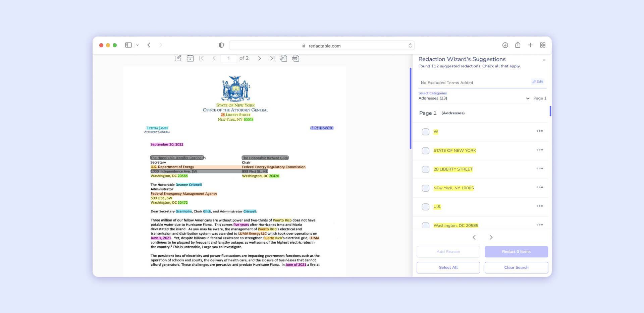This screenshot has width=644, height=313.
Task: Check Washington, DC 20585 suggestion
Action: [426, 225]
